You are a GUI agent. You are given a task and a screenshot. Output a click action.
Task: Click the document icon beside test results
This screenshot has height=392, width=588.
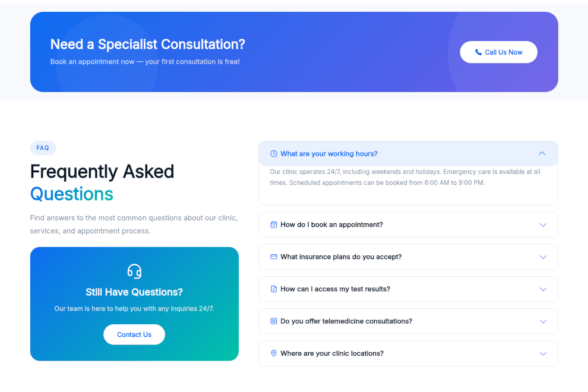274,289
